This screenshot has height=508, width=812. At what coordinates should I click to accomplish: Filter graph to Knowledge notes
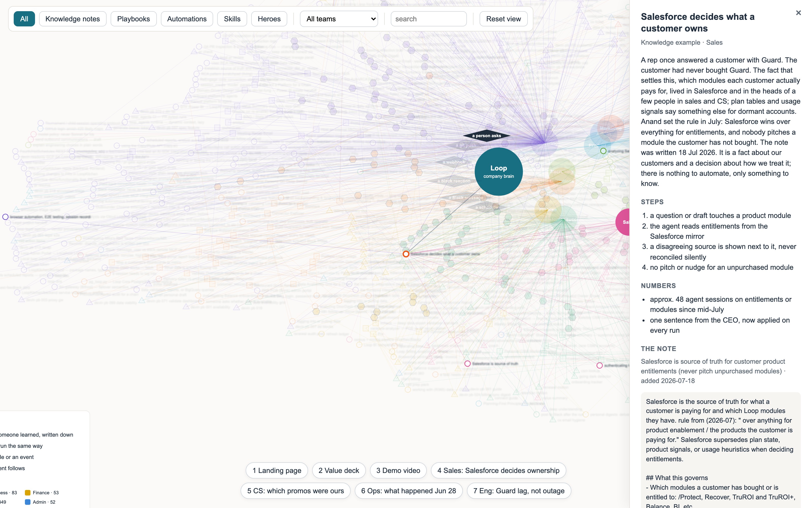click(x=73, y=19)
